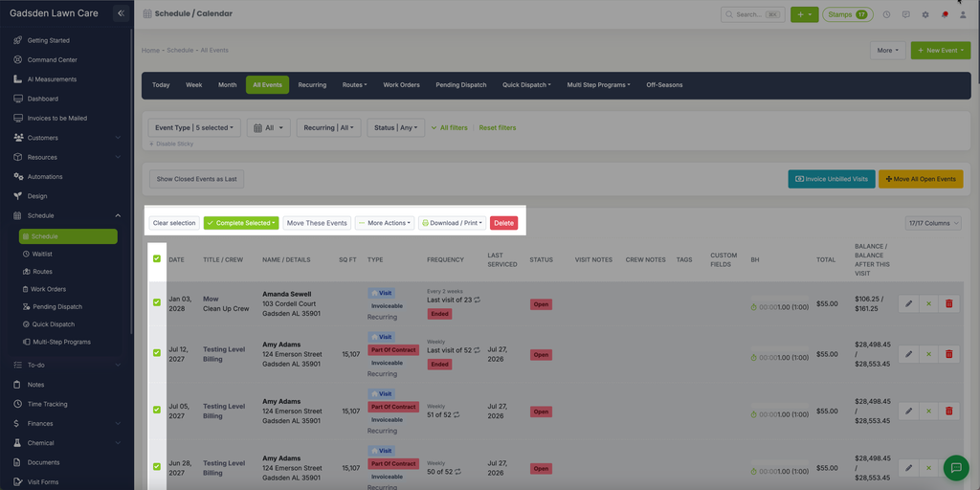Click the clock history icon in header

pyautogui.click(x=886, y=14)
